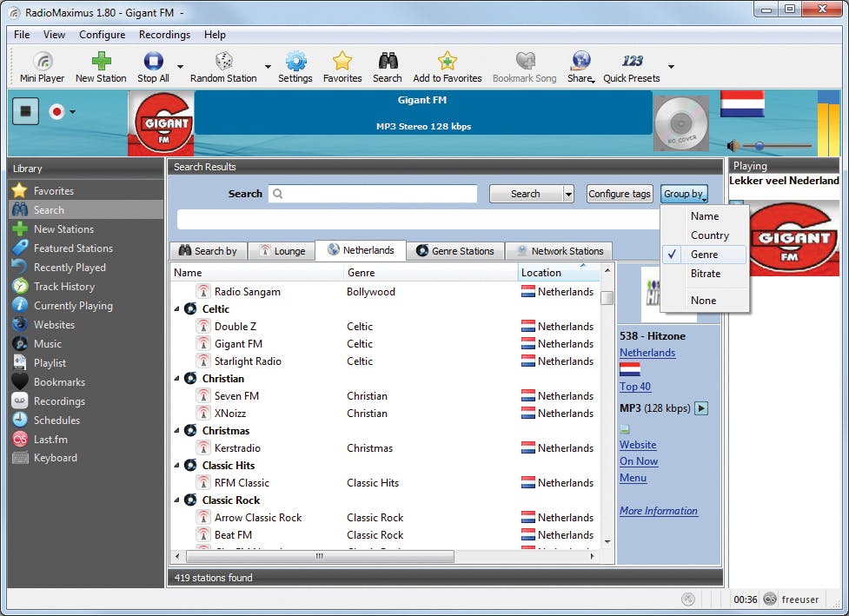Click into the Search text field

(373, 194)
